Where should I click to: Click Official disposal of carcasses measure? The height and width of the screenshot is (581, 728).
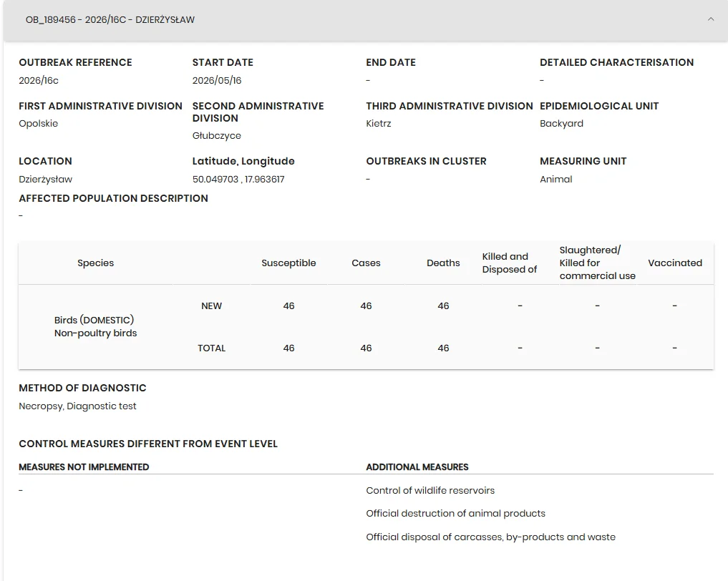(490, 537)
